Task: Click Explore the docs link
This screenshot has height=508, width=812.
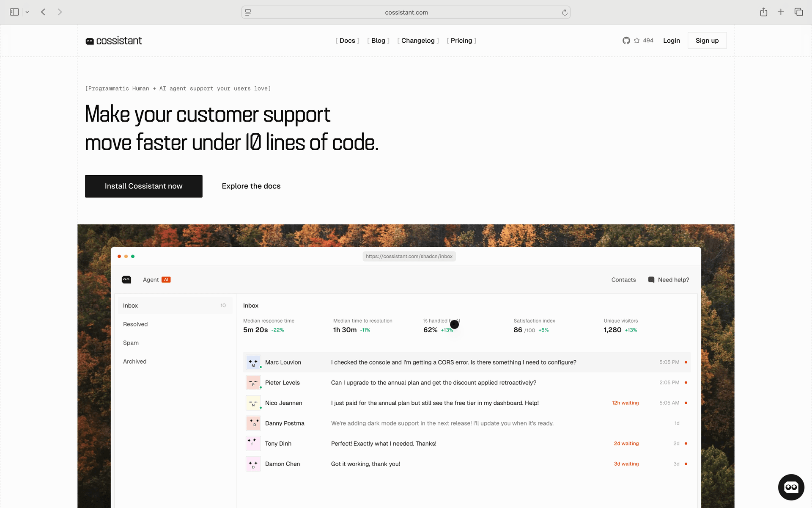Action: pos(251,186)
